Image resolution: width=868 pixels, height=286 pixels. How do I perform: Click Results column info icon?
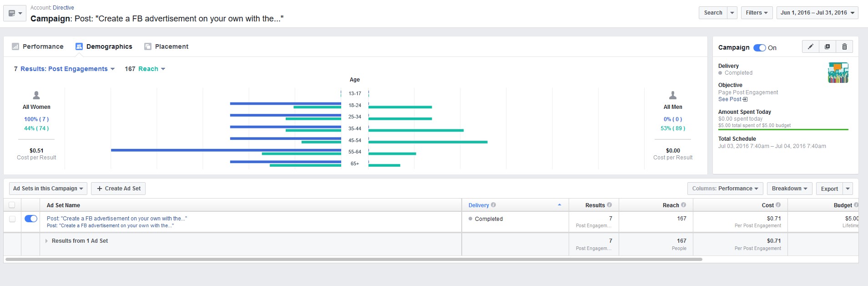coord(610,205)
